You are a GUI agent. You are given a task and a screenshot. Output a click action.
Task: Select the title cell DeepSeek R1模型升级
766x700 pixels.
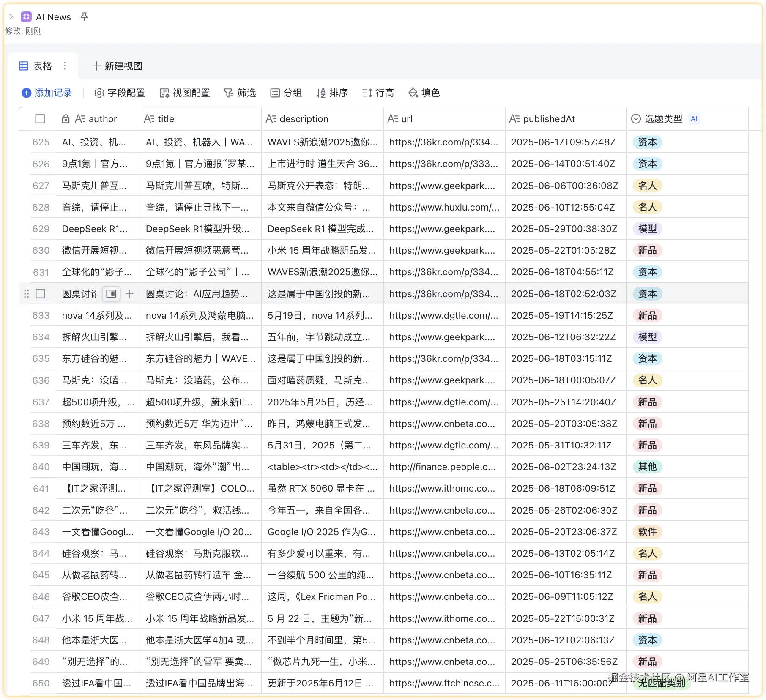pos(201,229)
